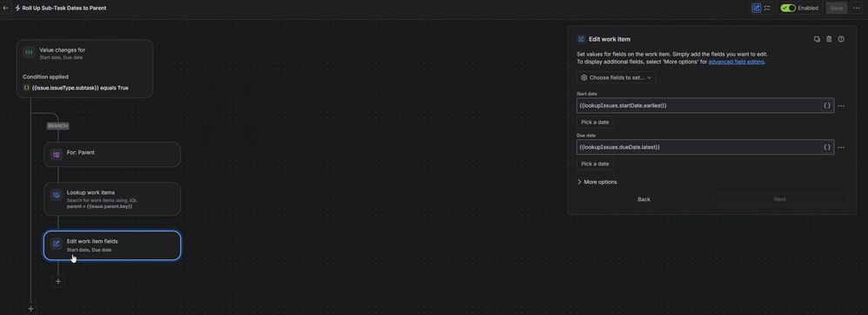Select the Lookup work items card
Viewport: 868px width, 315px height.
click(112, 198)
